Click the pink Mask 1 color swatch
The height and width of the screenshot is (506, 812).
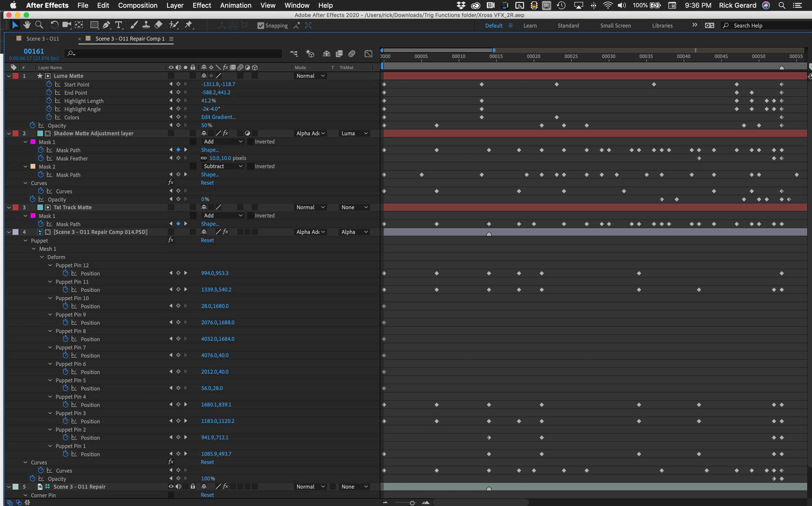click(33, 142)
